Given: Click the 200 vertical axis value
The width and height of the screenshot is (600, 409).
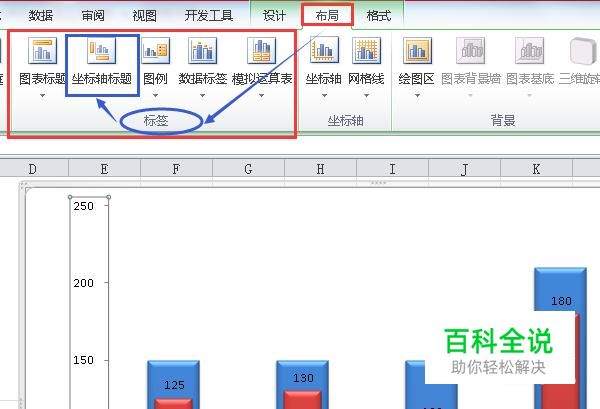Looking at the screenshot, I should click(x=83, y=283).
